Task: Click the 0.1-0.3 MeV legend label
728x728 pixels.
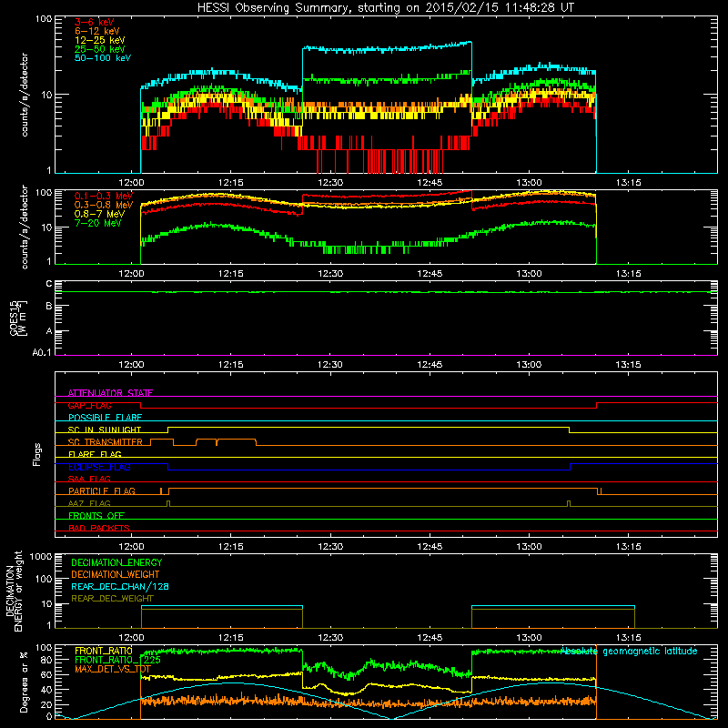Action: coord(104,196)
